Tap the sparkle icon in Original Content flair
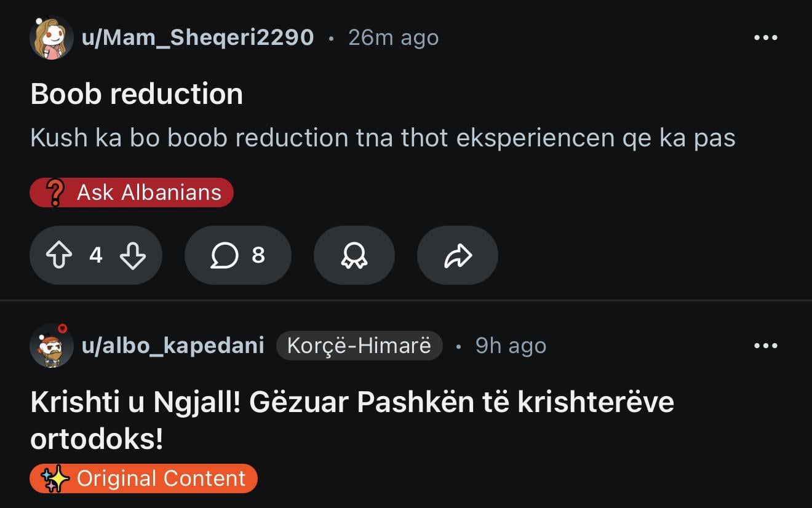This screenshot has width=812, height=508. (x=55, y=479)
